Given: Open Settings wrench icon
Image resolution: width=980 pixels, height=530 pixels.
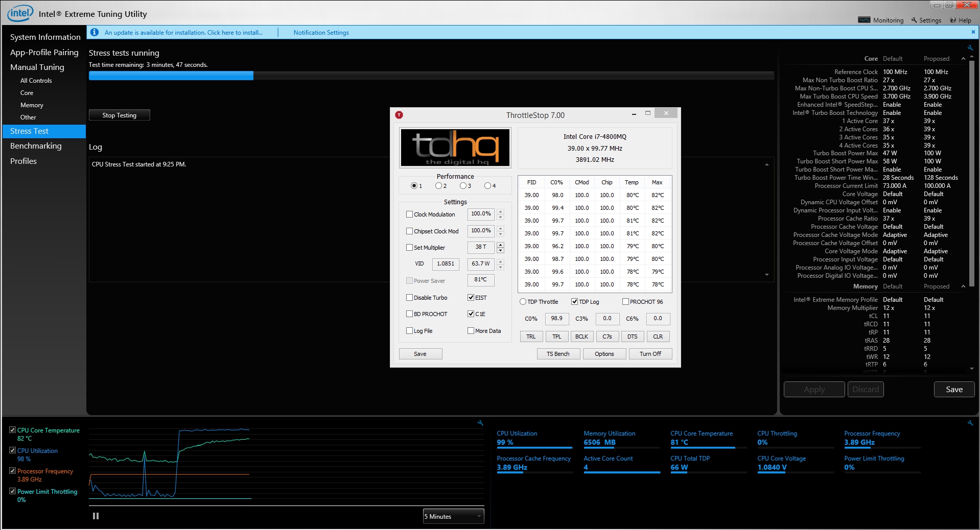Looking at the screenshot, I should [x=914, y=20].
